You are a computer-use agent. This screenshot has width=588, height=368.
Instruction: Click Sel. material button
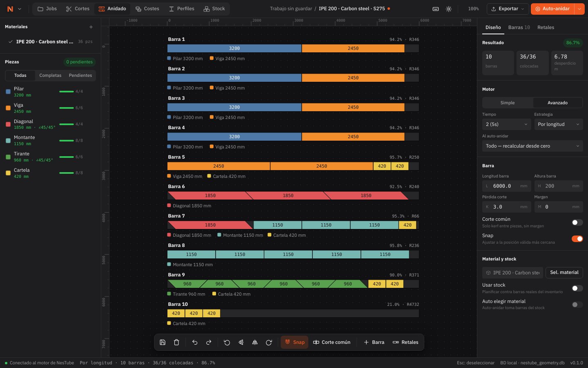(x=564, y=272)
